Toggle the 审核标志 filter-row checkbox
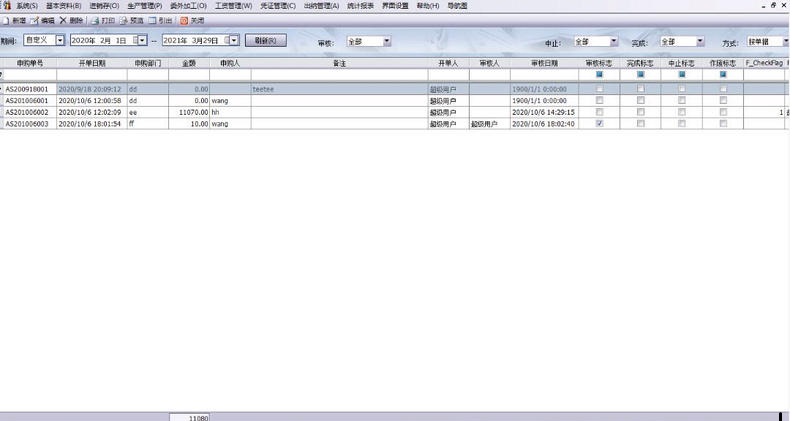Viewport: 792px width, 421px height. tap(600, 74)
